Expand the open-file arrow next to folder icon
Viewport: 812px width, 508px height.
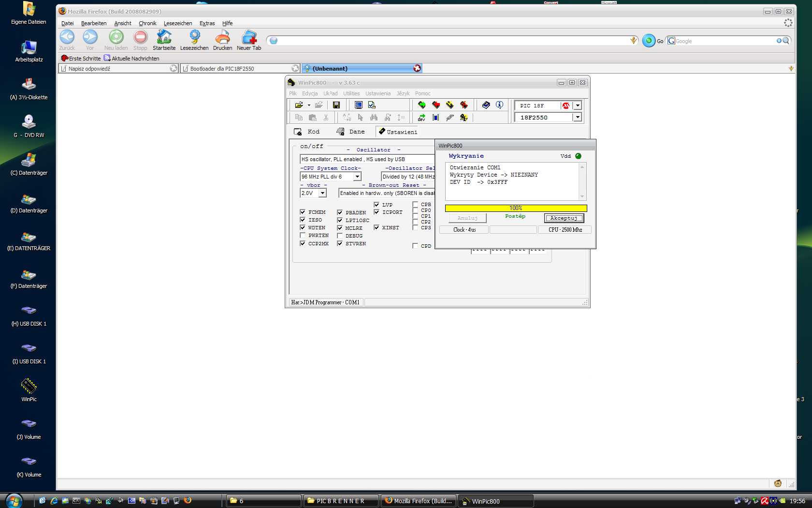(309, 105)
